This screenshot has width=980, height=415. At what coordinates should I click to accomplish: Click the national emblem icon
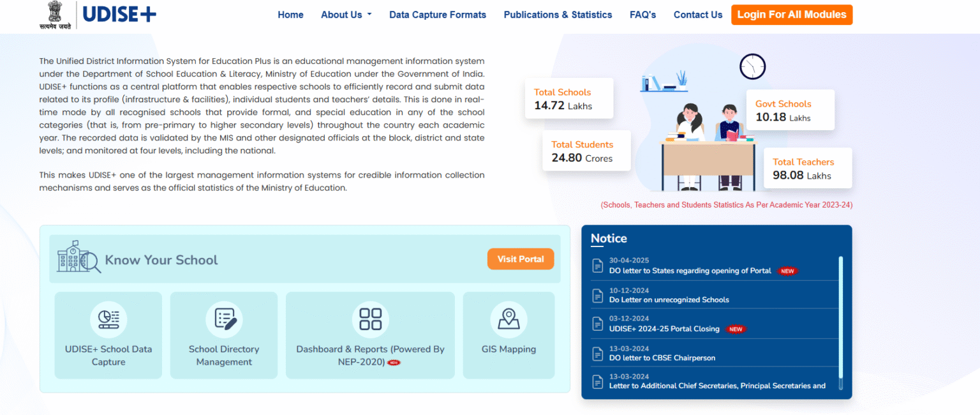click(x=55, y=13)
